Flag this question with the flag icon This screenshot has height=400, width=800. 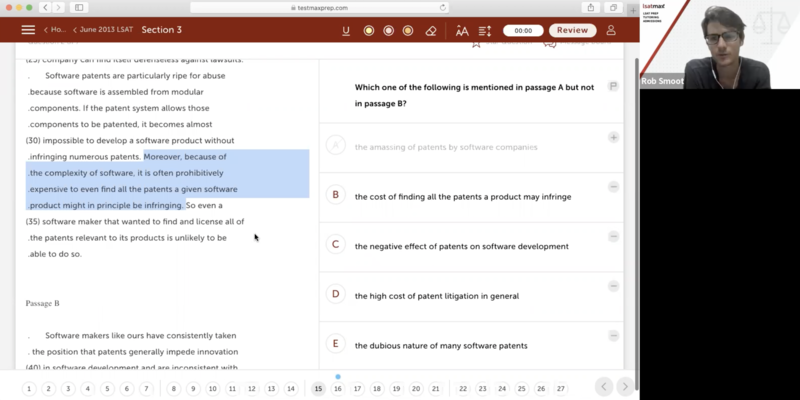tap(613, 86)
